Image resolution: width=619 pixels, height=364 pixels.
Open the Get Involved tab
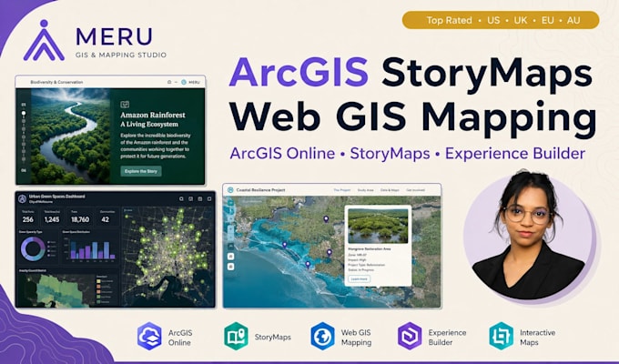point(416,190)
